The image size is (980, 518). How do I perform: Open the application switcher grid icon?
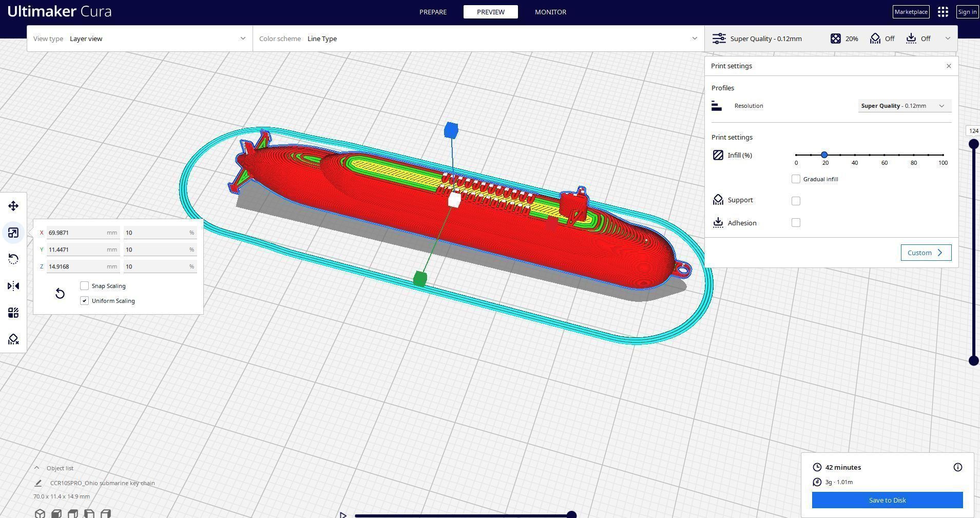(x=943, y=12)
